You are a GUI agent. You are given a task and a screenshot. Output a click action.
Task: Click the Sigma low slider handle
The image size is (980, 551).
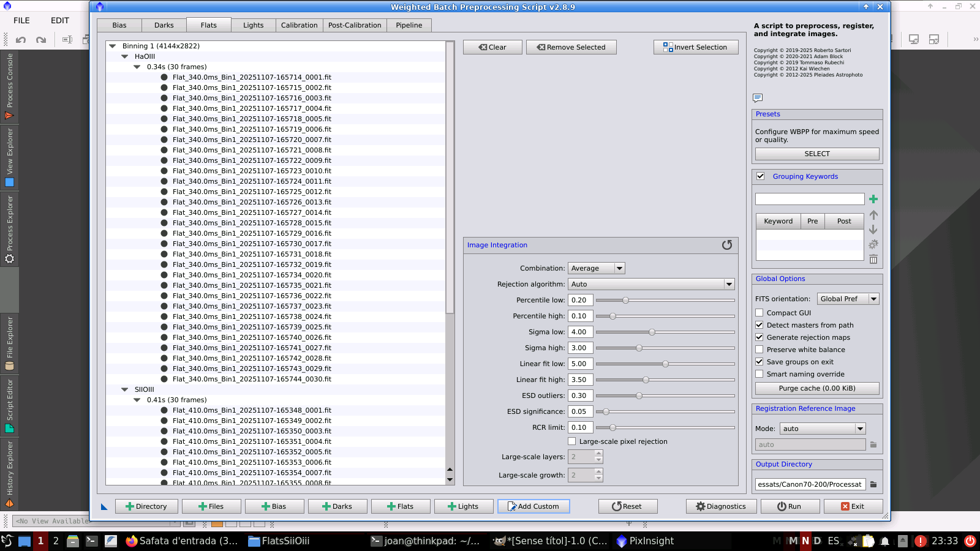652,332
